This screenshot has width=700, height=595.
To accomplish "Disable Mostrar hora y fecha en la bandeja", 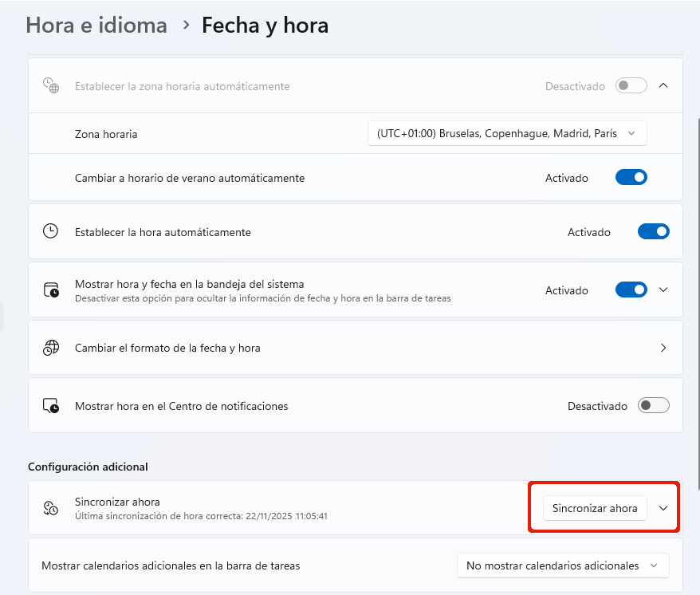I will [x=631, y=290].
